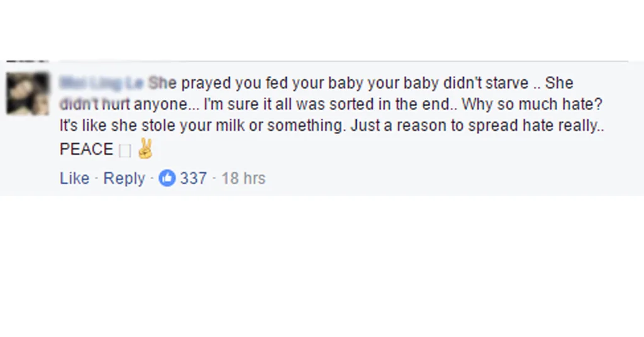Like this comment

point(74,179)
